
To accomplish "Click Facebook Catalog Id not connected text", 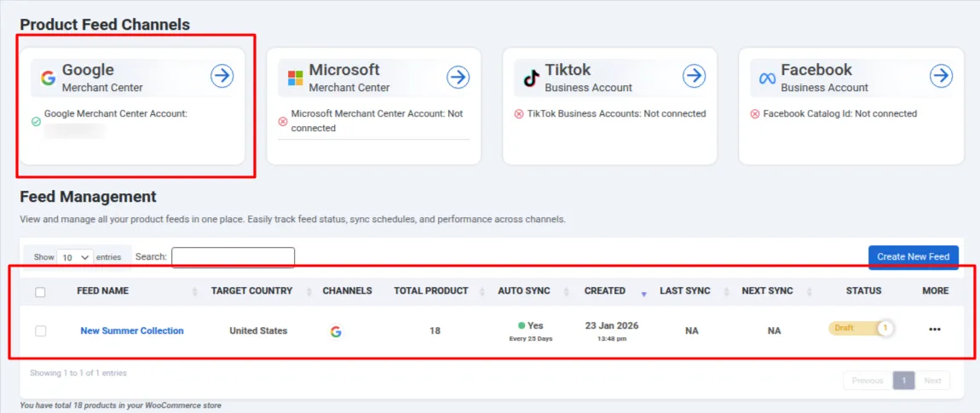I will pyautogui.click(x=840, y=114).
